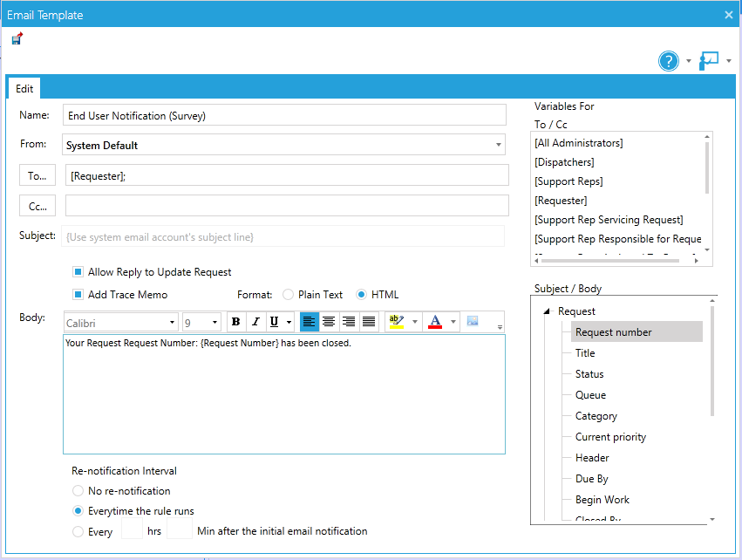Apply the yellow text highlight
The height and width of the screenshot is (560, 742).
click(x=396, y=322)
